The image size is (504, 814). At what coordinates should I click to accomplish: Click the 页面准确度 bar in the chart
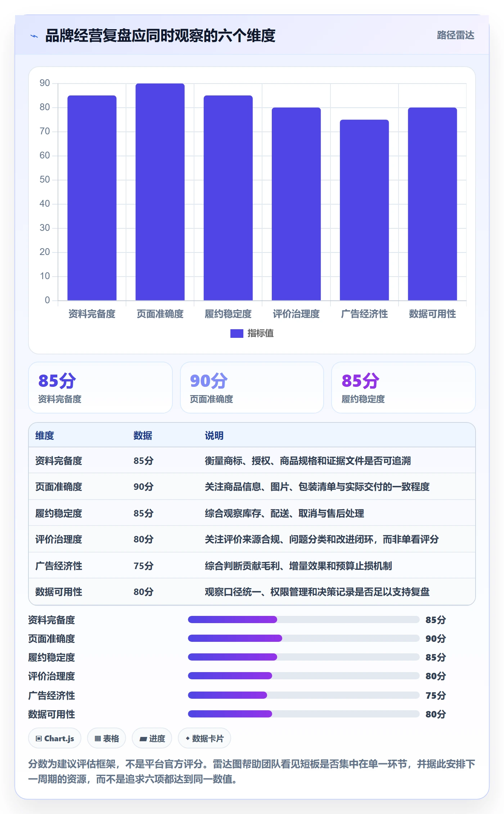point(160,192)
